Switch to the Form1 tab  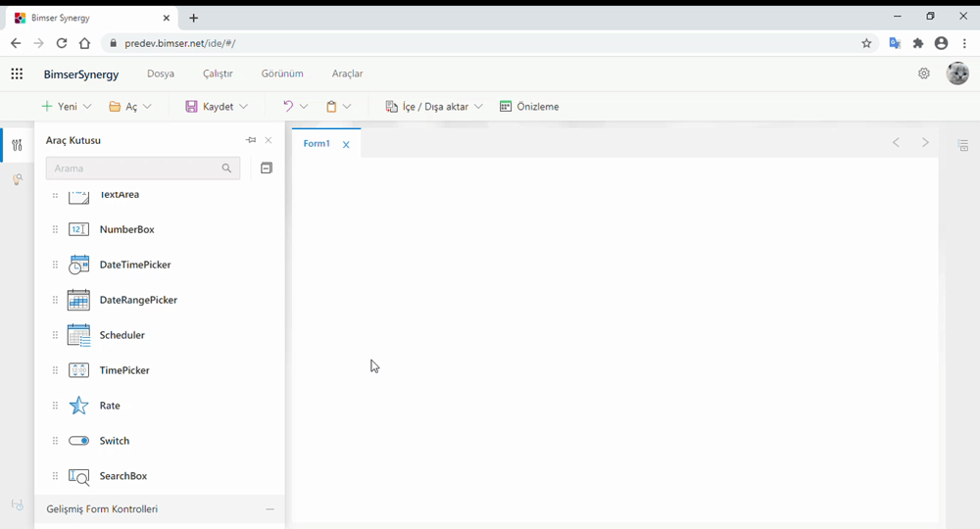point(316,144)
